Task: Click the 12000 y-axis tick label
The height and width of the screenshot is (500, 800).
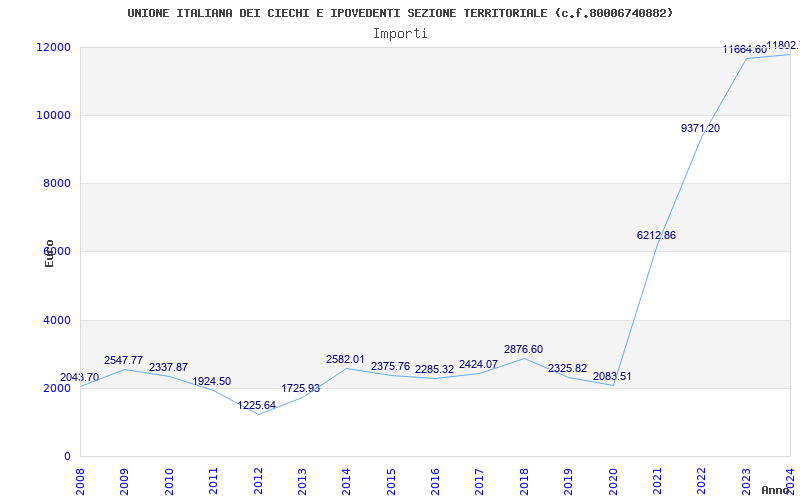Action: click(52, 47)
